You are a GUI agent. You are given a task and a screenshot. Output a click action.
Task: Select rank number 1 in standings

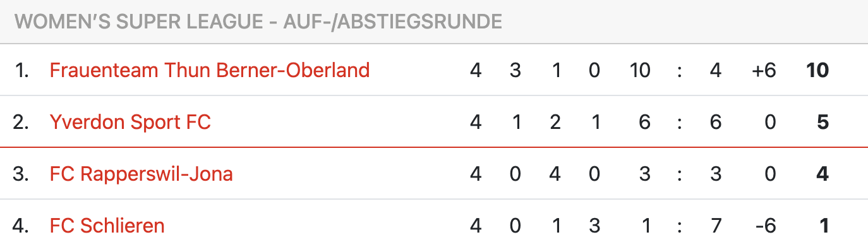pyautogui.click(x=22, y=70)
